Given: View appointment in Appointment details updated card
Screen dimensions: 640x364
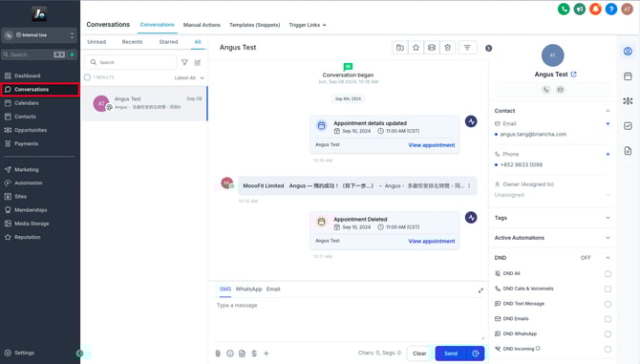Looking at the screenshot, I should tap(432, 145).
